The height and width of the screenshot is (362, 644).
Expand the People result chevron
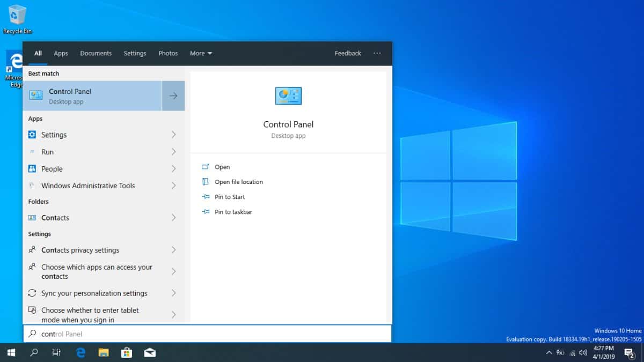(173, 169)
